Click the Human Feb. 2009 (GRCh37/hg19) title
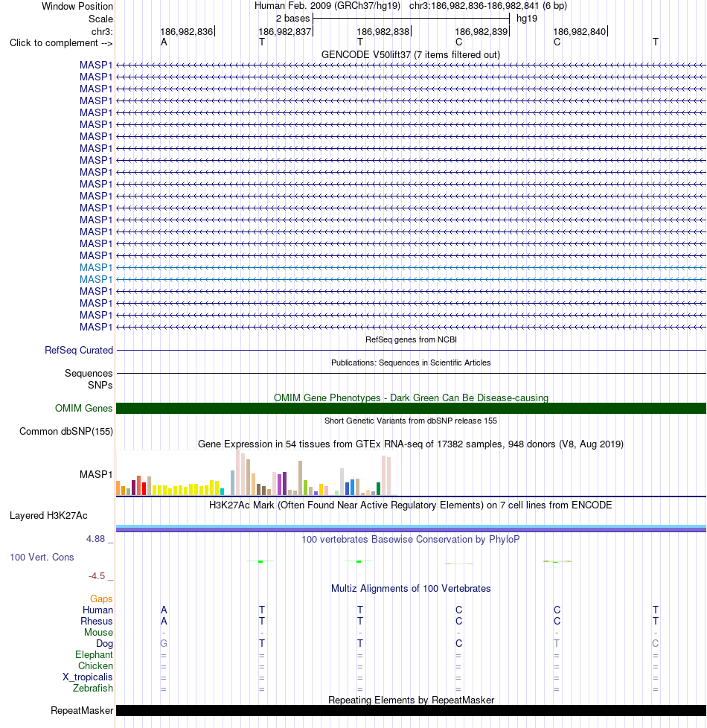 327,6
